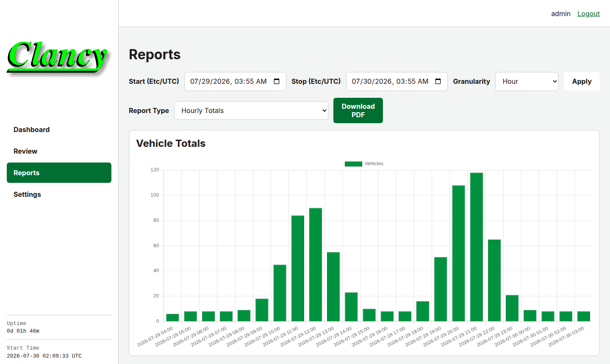
Task: Open the Start date calendar picker icon
Action: point(277,81)
